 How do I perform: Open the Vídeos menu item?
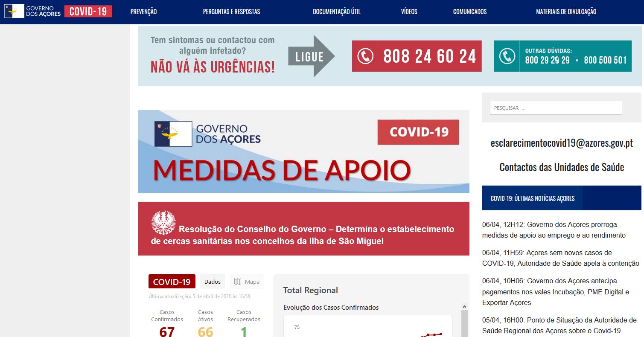click(409, 12)
